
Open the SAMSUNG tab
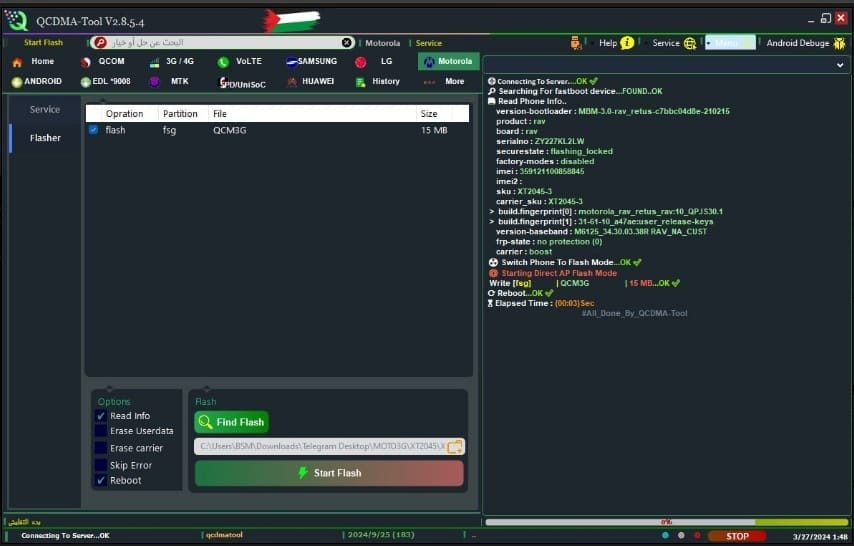(312, 62)
